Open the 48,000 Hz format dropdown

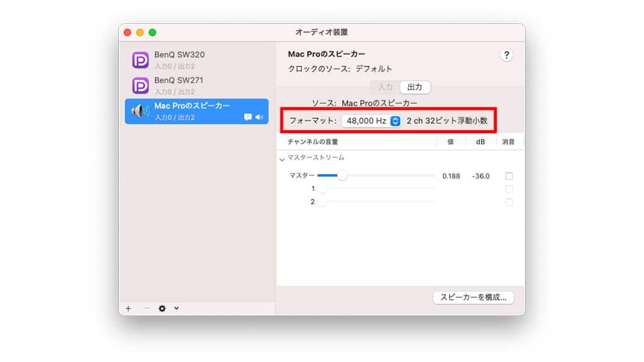point(372,121)
